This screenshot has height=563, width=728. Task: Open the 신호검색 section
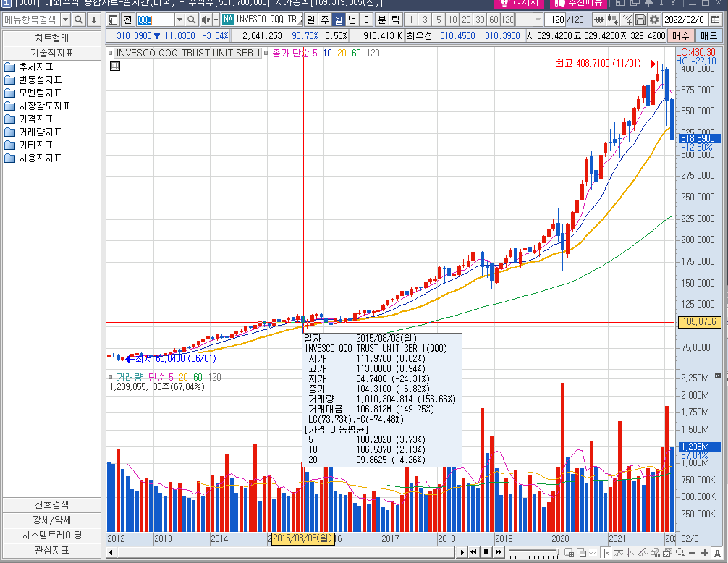coord(51,505)
